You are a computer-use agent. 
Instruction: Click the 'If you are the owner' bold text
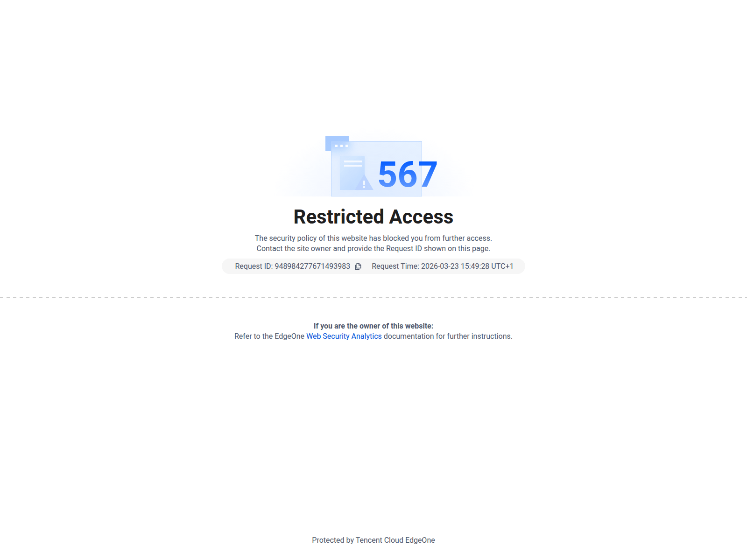373,326
